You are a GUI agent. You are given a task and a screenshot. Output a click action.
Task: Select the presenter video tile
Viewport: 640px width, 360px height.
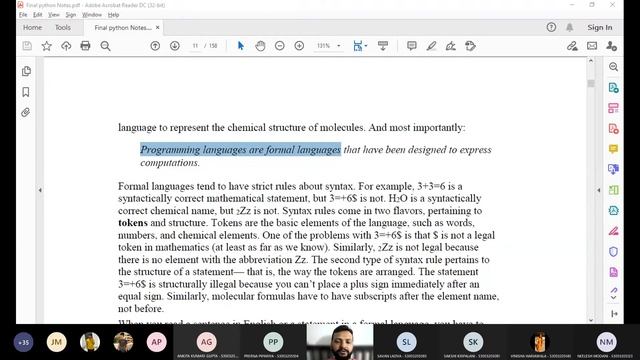coord(340,342)
